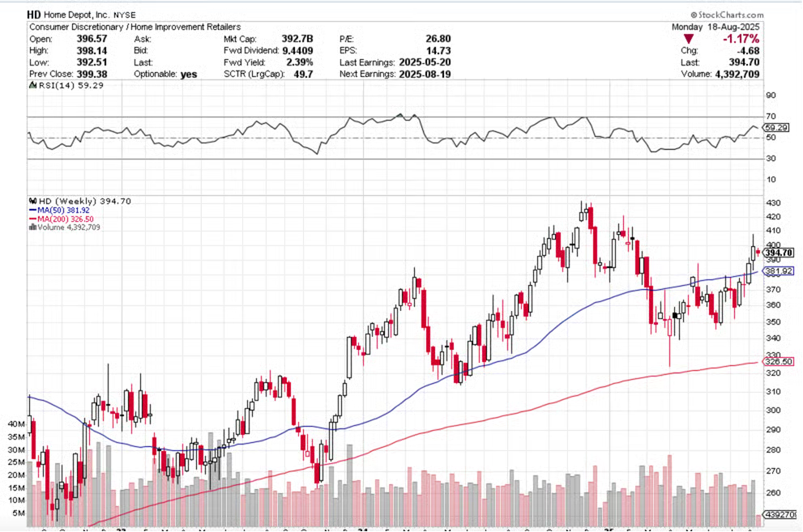Click the 360 price axis label
803x532 pixels.
tap(773, 305)
